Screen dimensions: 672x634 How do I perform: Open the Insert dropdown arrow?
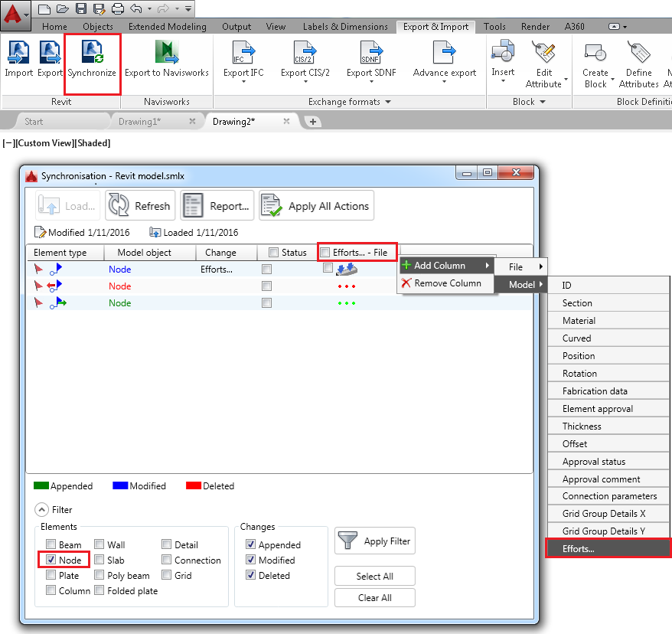503,81
